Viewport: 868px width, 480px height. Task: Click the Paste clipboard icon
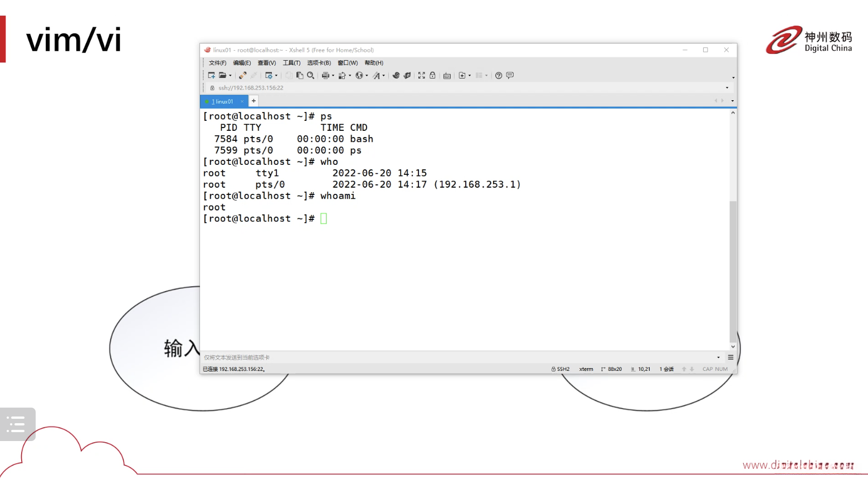click(300, 75)
